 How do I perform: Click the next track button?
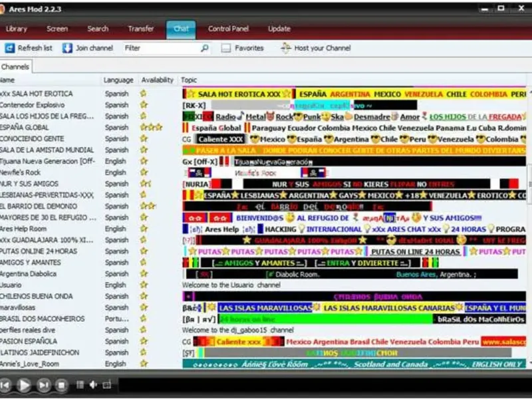43,385
